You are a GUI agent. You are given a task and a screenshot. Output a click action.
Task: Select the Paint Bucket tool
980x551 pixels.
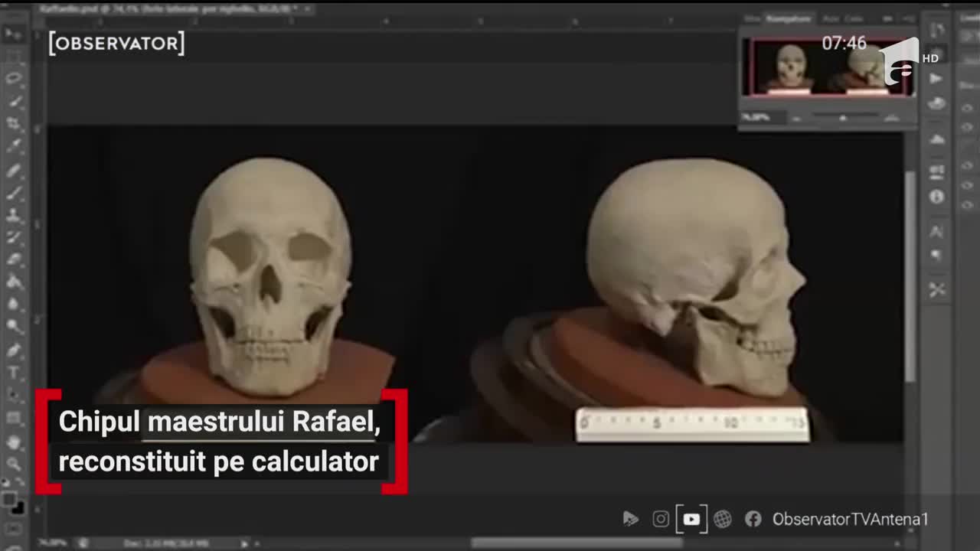(13, 282)
